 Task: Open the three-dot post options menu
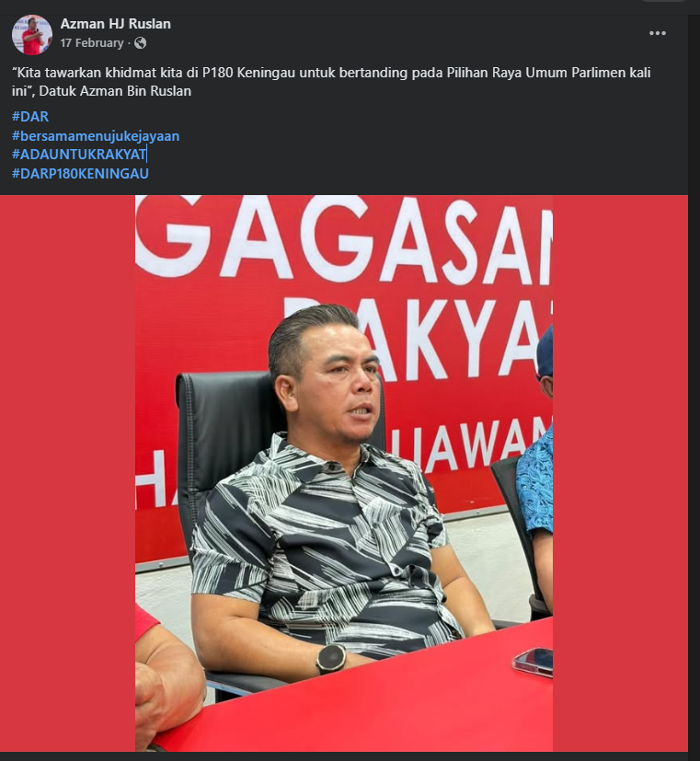[x=658, y=33]
